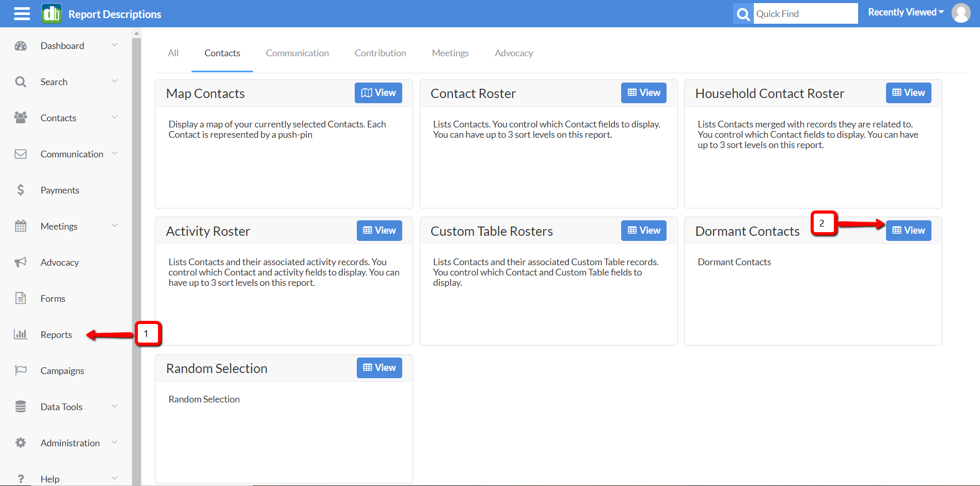Image resolution: width=980 pixels, height=486 pixels.
Task: Open Advocacy in the sidebar
Action: pos(60,263)
